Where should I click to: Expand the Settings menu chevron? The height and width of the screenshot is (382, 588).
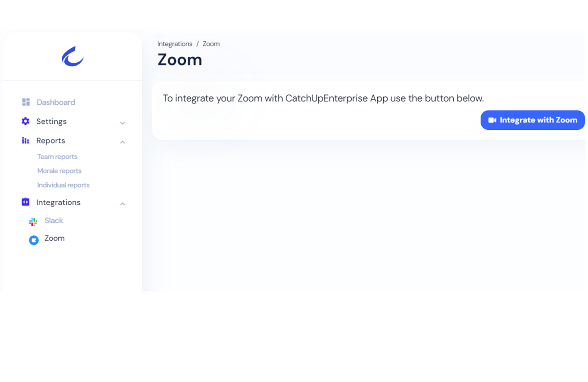(122, 123)
